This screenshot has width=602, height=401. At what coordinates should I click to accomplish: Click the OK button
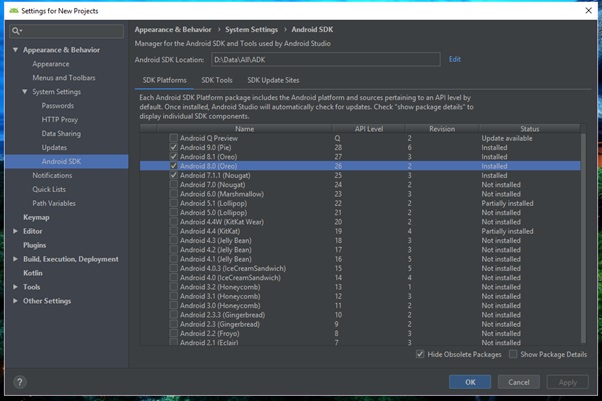coord(470,382)
